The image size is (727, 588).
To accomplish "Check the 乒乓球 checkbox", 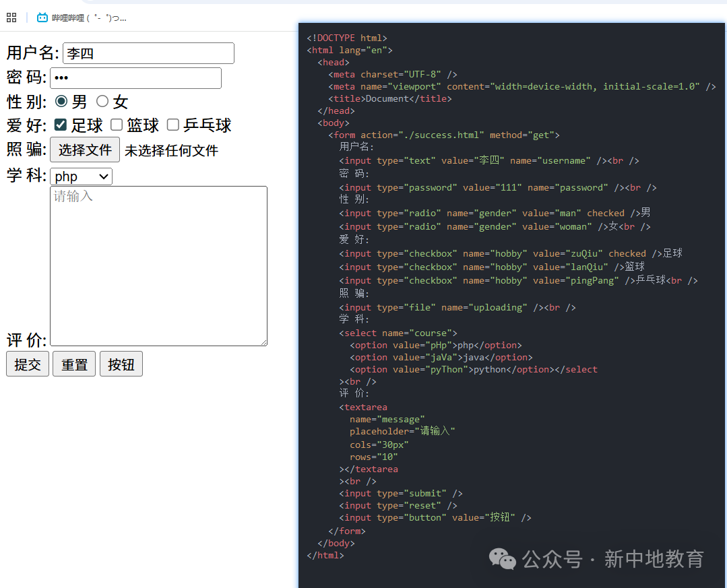I will click(x=173, y=125).
